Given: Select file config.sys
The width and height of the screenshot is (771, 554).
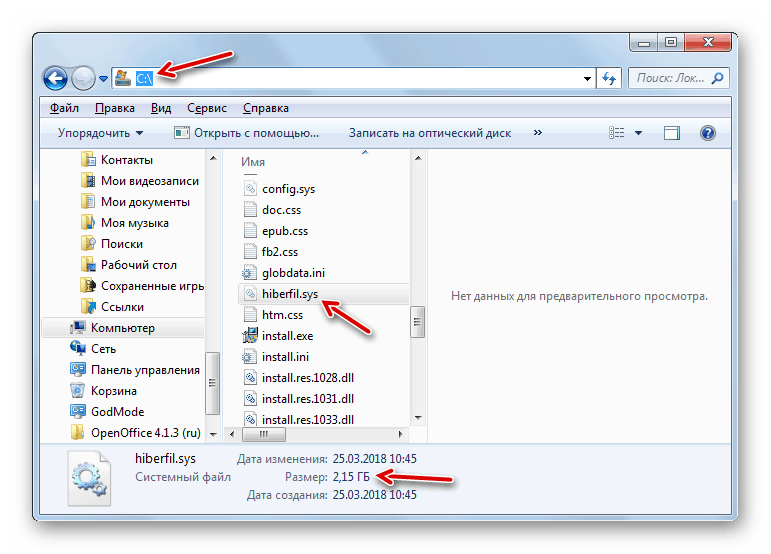Looking at the screenshot, I should click(x=279, y=189).
